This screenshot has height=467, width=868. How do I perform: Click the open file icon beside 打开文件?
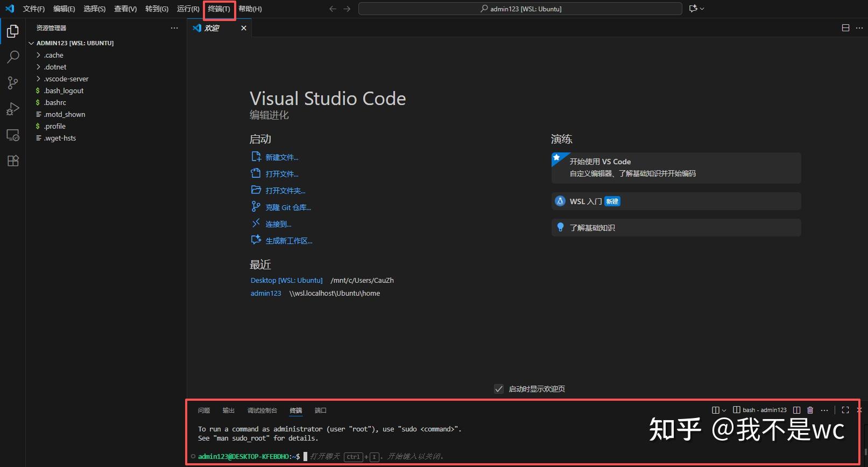pyautogui.click(x=256, y=173)
